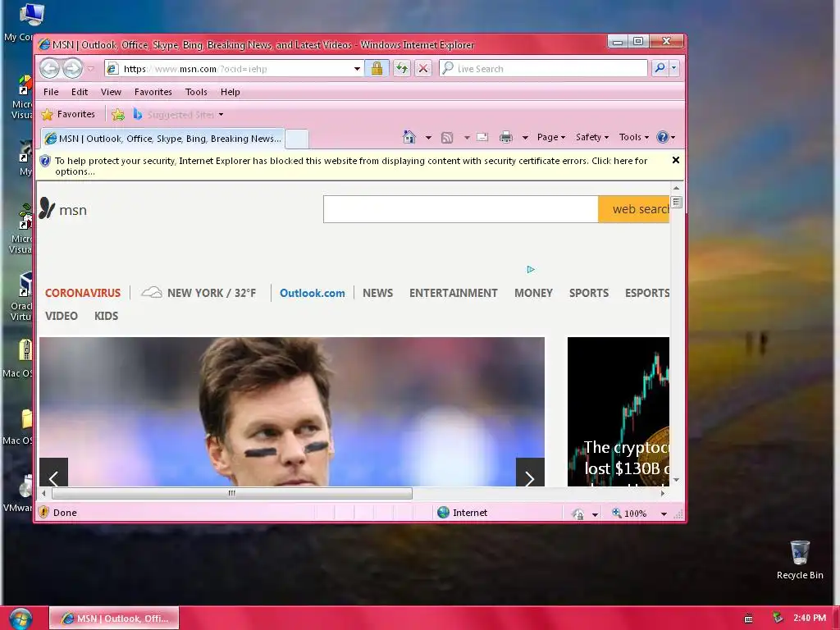This screenshot has width=840, height=630.
Task: Click the vertical scrollbar down arrow
Action: click(676, 480)
